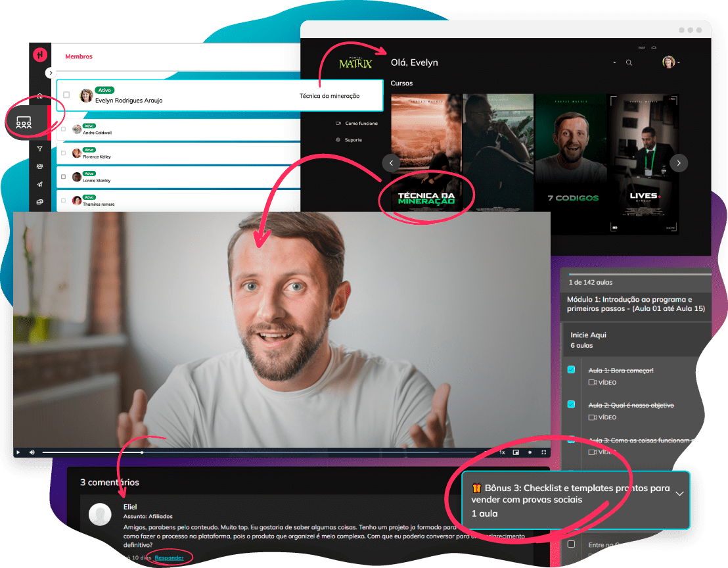This screenshot has height=568, width=728.
Task: Play the lesson video with the play button
Action: coord(18,452)
